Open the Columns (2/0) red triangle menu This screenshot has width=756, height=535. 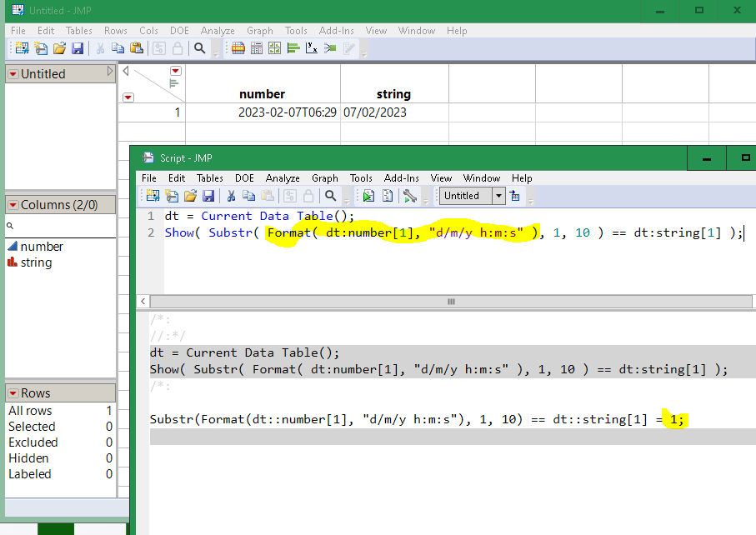13,205
